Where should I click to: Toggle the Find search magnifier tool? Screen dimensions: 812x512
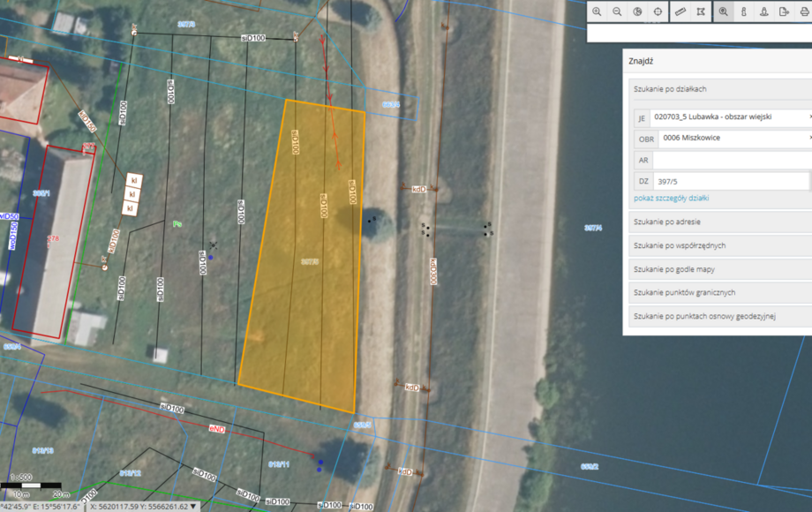tap(724, 11)
